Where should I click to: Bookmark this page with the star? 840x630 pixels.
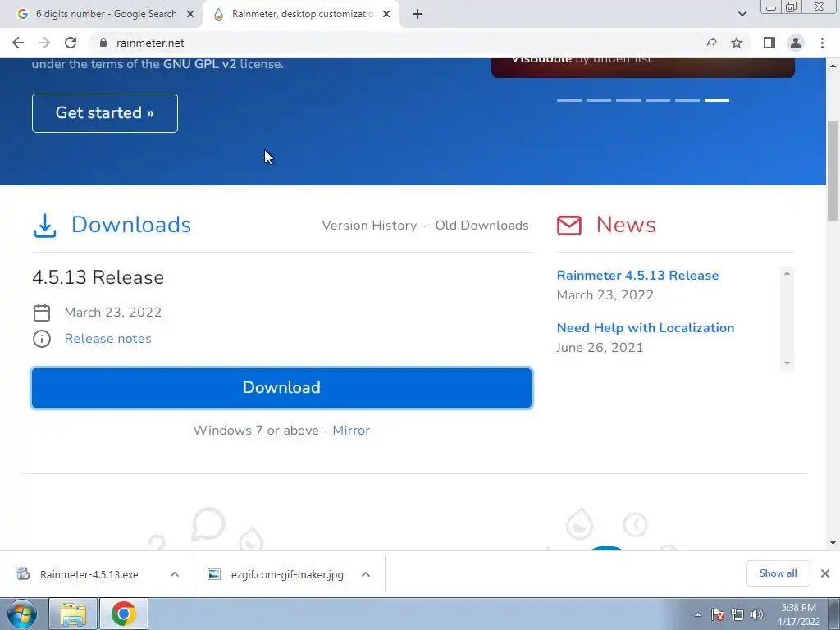[x=737, y=43]
